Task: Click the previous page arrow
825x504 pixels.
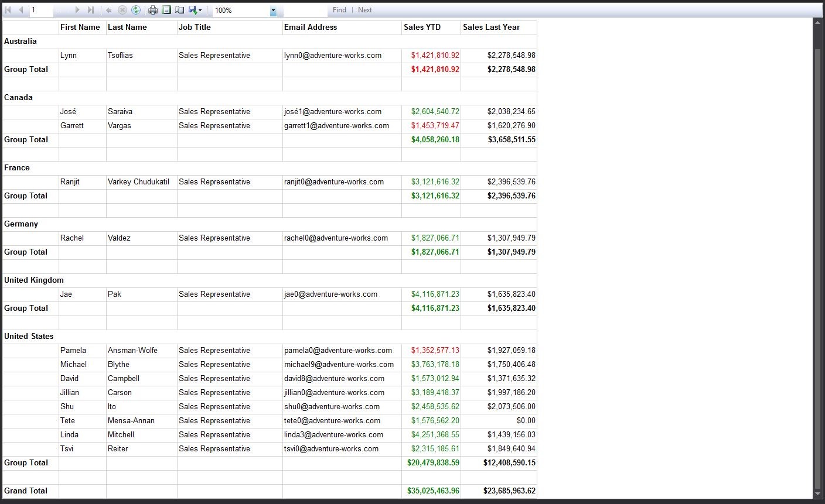Action: tap(21, 10)
